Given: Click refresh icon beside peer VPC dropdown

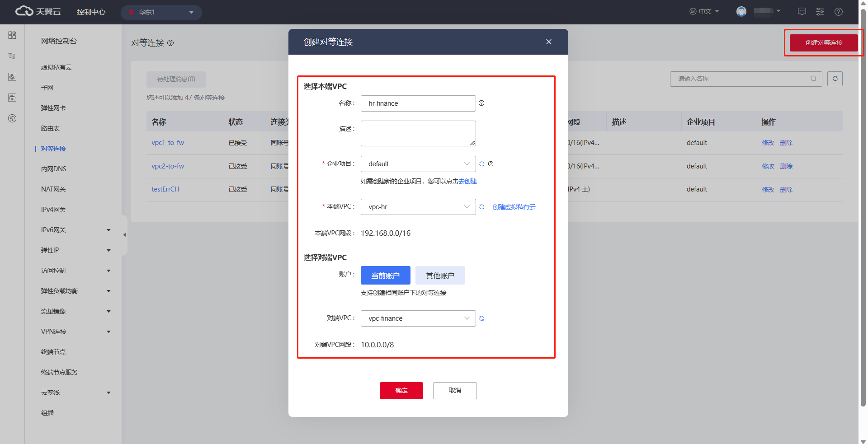Looking at the screenshot, I should [x=481, y=318].
